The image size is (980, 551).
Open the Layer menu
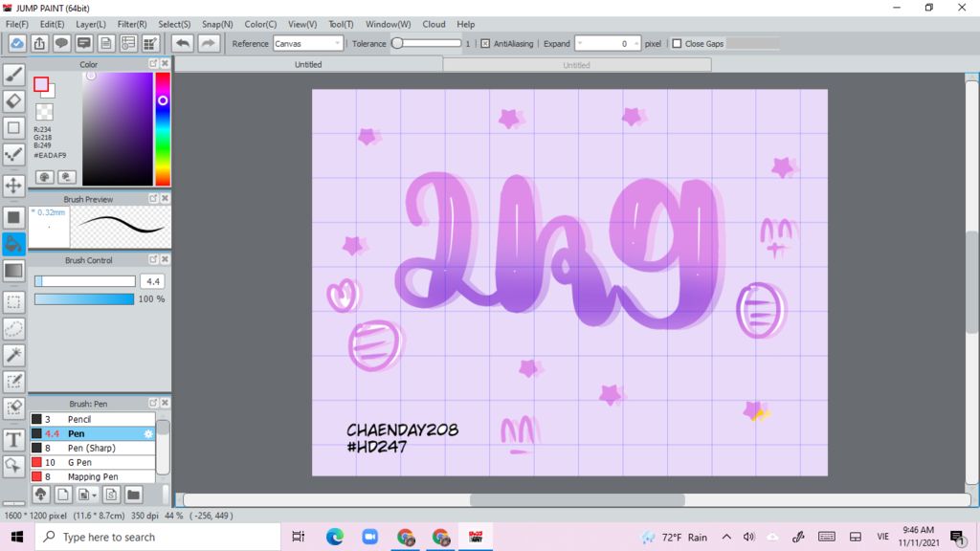click(x=91, y=24)
